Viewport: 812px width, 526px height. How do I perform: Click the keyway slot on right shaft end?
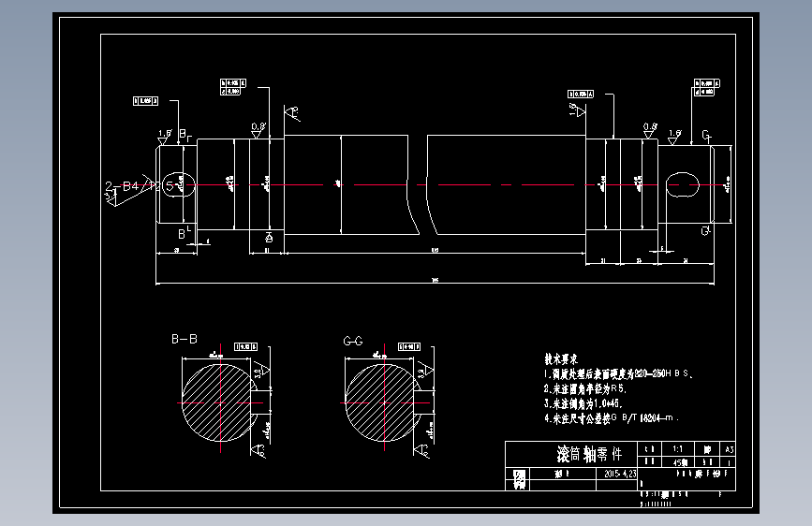click(682, 184)
